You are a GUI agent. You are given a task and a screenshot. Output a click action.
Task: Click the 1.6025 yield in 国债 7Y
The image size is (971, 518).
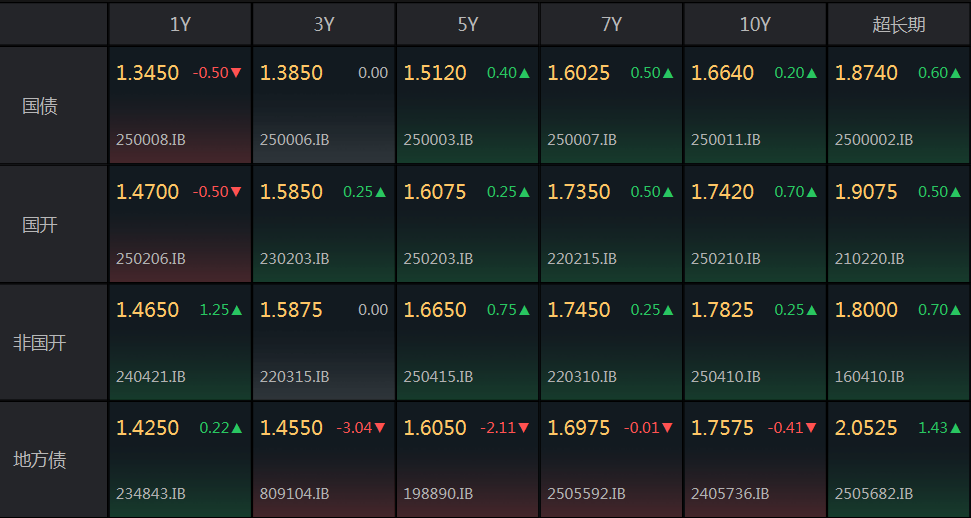click(578, 73)
